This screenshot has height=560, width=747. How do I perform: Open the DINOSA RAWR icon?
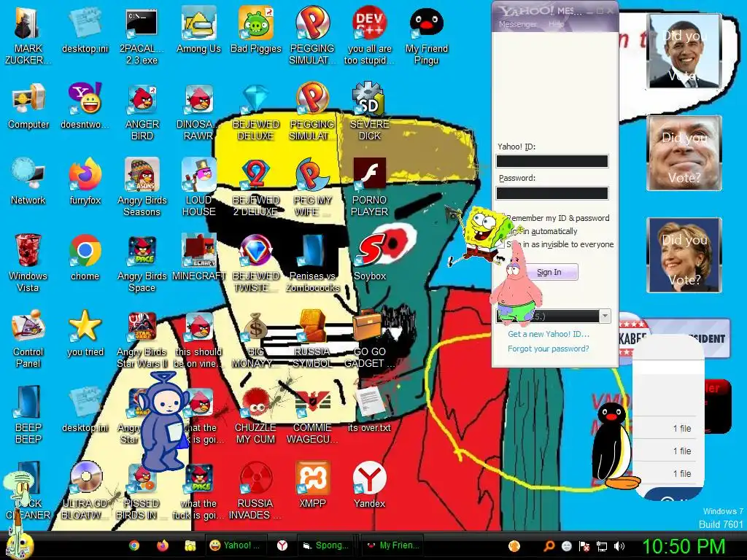coord(198,112)
